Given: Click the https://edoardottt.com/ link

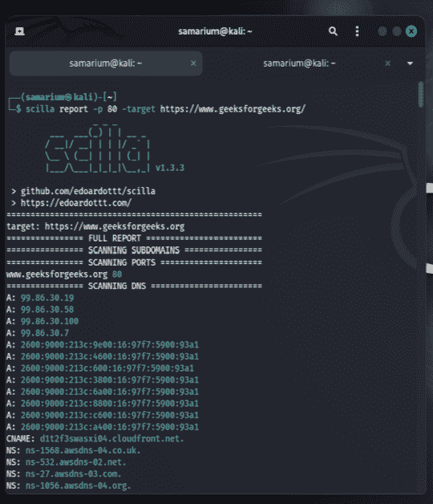Looking at the screenshot, I should pyautogui.click(x=76, y=203).
